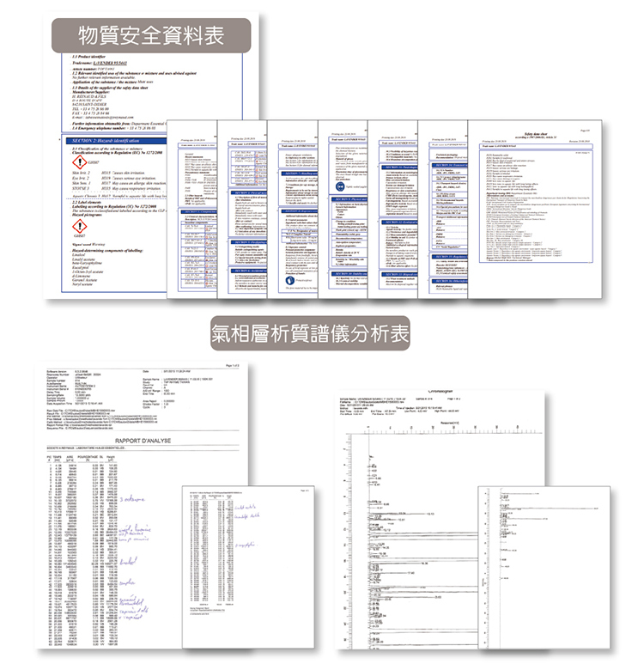Click the 物質安全資料表 title banner
Image resolution: width=644 pixels, height=670 pixels.
tap(151, 35)
